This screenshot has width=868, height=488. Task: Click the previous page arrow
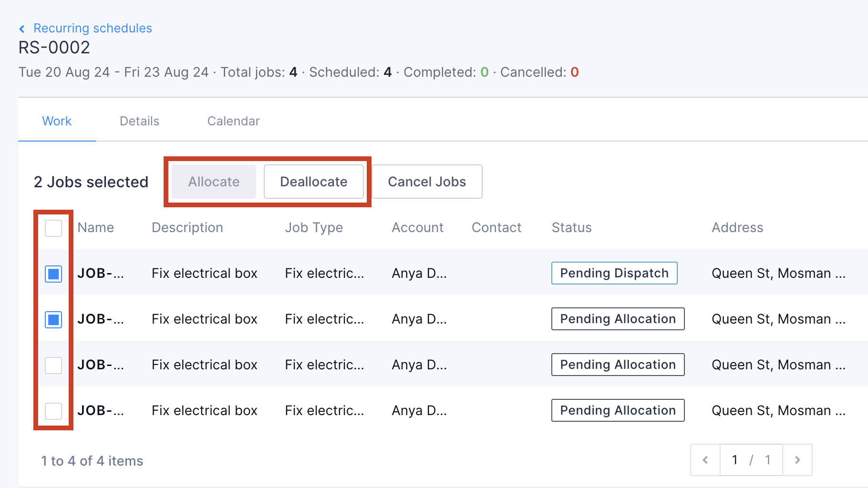click(705, 460)
